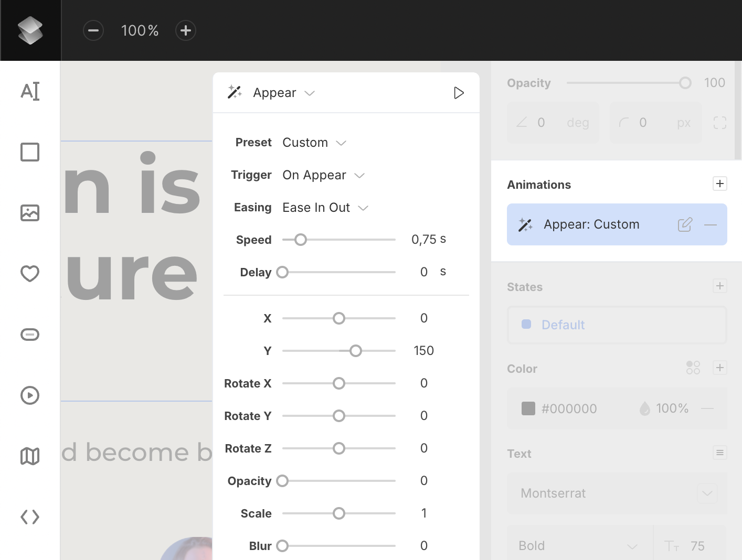Click the animation Opacity slider handle
This screenshot has width=742, height=560.
coord(282,481)
